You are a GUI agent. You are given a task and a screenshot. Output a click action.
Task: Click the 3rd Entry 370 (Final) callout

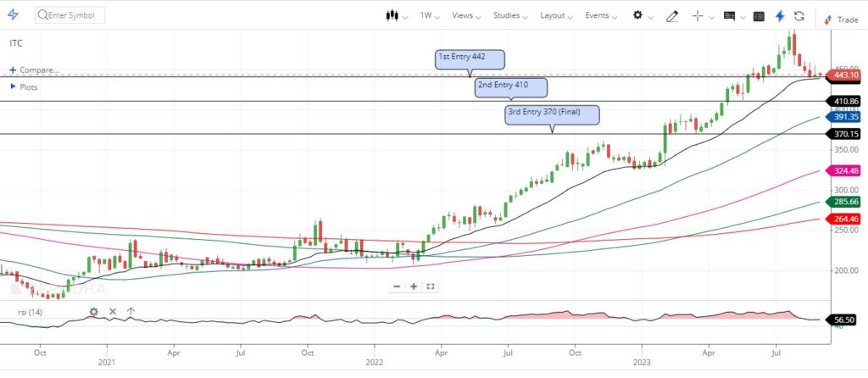553,114
